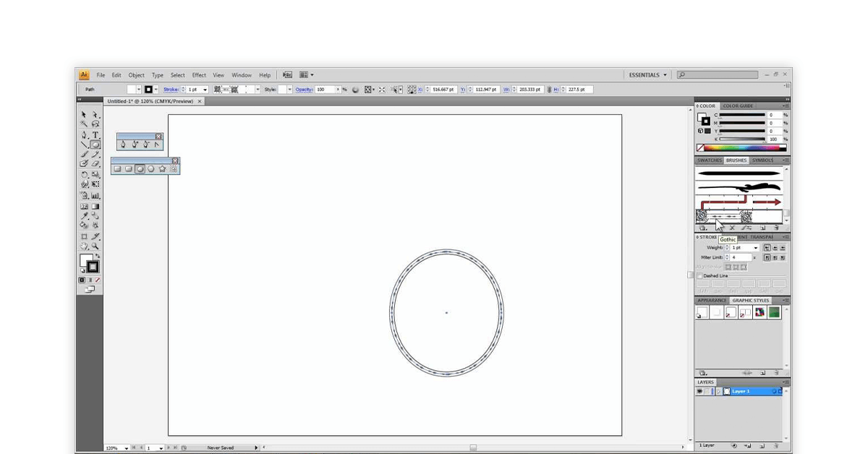This screenshot has width=868, height=454.
Task: Close the Untitled-1 document tab
Action: coord(200,101)
